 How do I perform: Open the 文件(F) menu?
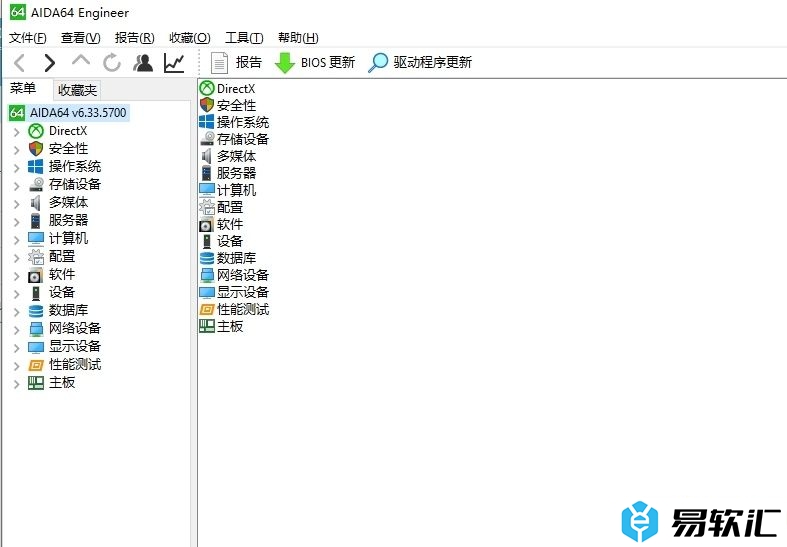[x=28, y=38]
